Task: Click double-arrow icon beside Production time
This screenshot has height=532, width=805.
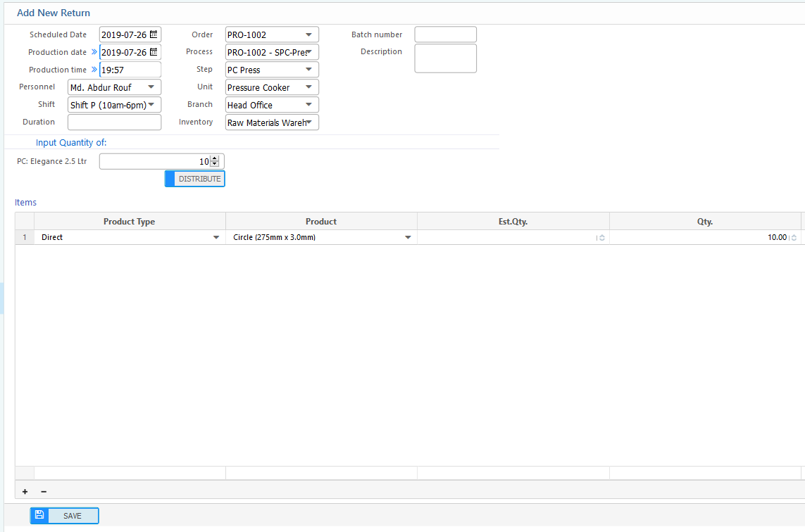Action: 94,70
